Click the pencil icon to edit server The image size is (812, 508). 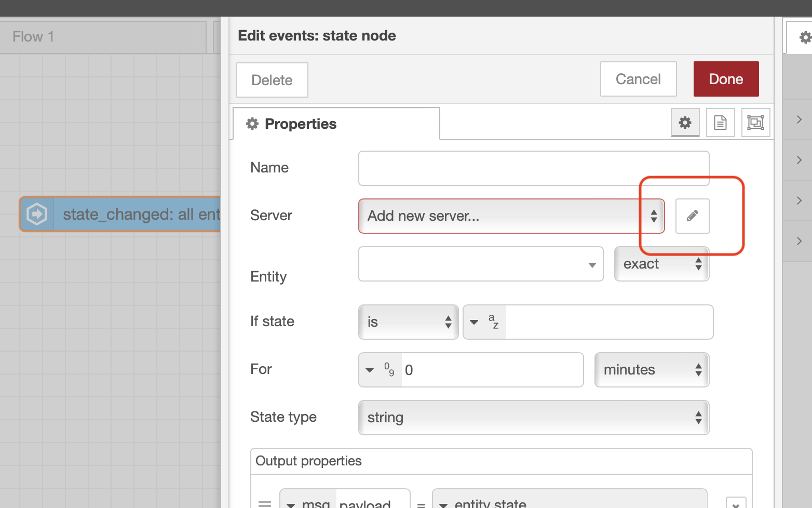692,216
